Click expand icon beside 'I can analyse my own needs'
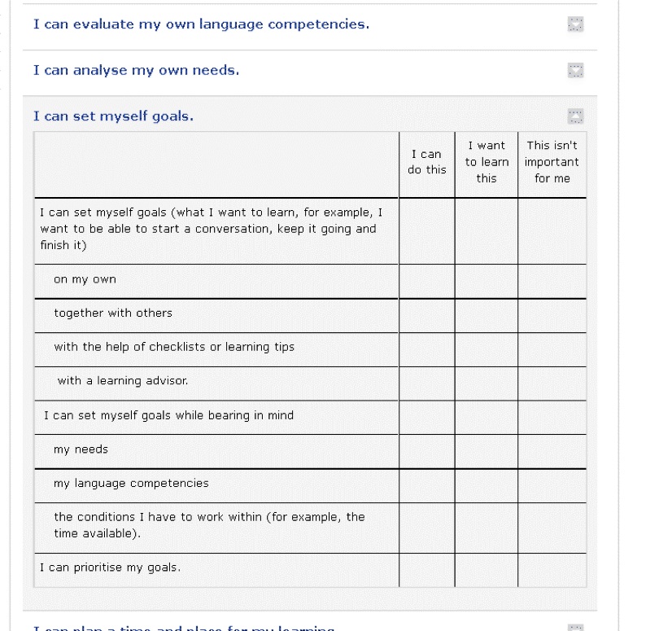Viewport: 672px width, 631px height. pos(575,71)
